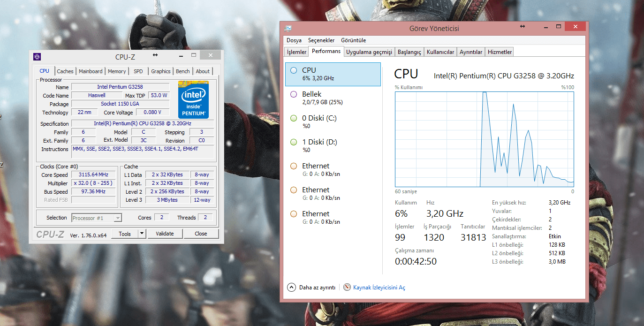
Task: Click the Cores count value in CPU-Z
Action: [x=161, y=218]
